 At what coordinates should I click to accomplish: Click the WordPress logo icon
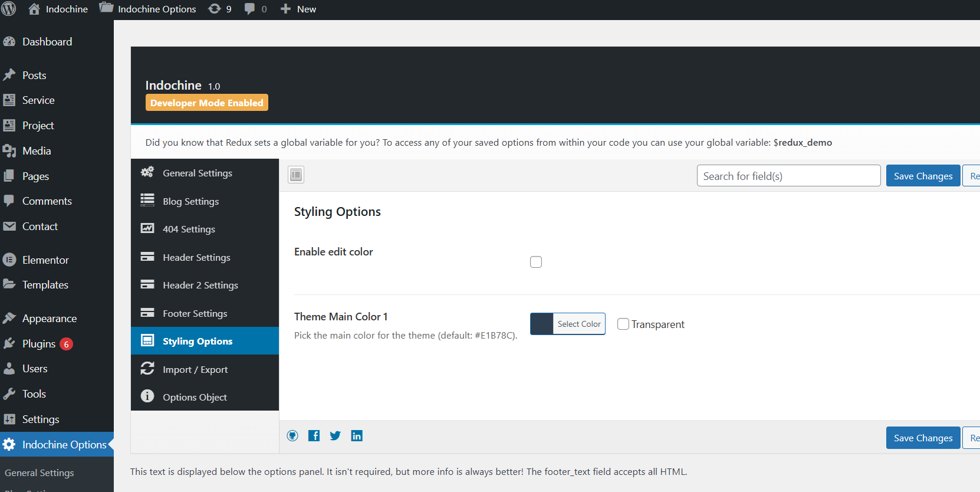[9, 9]
